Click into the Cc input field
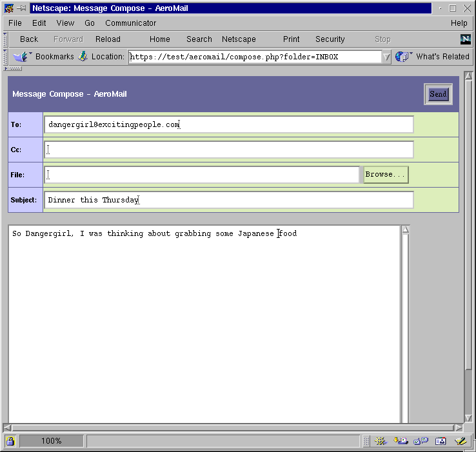This screenshot has width=476, height=452. click(x=228, y=150)
